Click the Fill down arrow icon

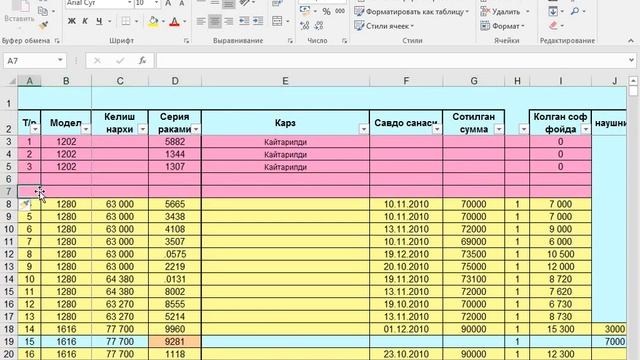(553, 11)
